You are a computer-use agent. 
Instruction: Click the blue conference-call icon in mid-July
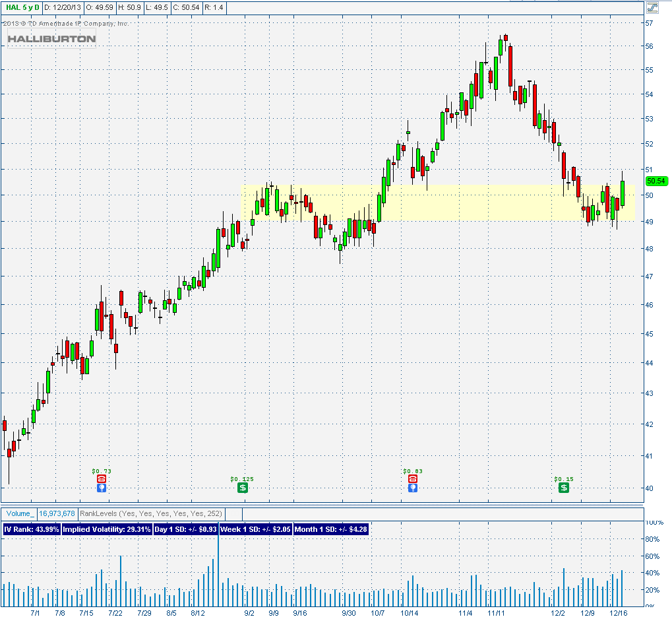coord(102,488)
